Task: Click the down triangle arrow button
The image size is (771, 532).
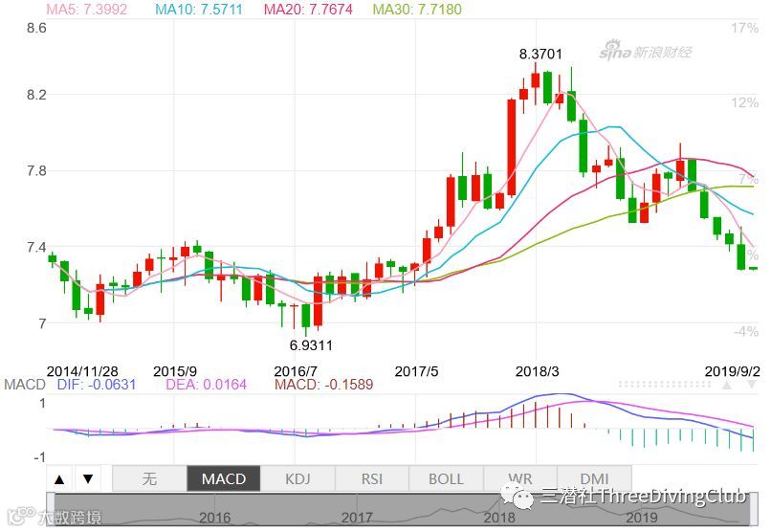Action: tap(88, 478)
